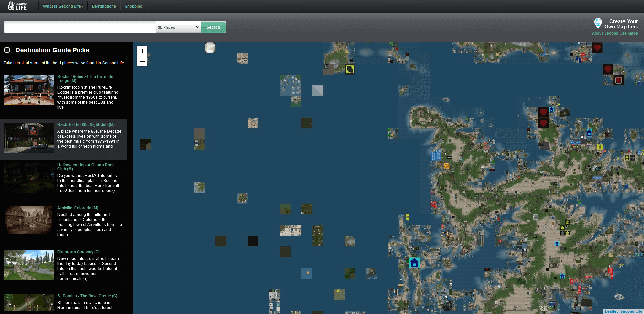This screenshot has height=314, width=644.
Task: Click the SLDomina Rave Castle thumbnail
Action: 29,302
